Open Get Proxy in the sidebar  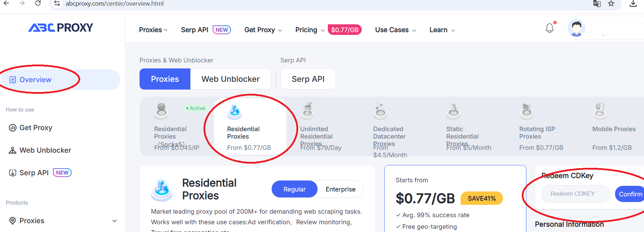click(36, 128)
